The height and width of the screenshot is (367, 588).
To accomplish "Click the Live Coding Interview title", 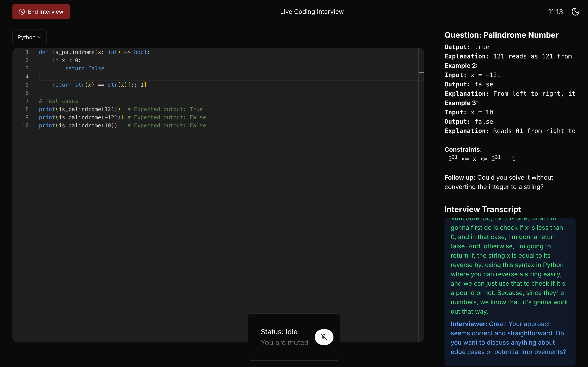I will (312, 12).
